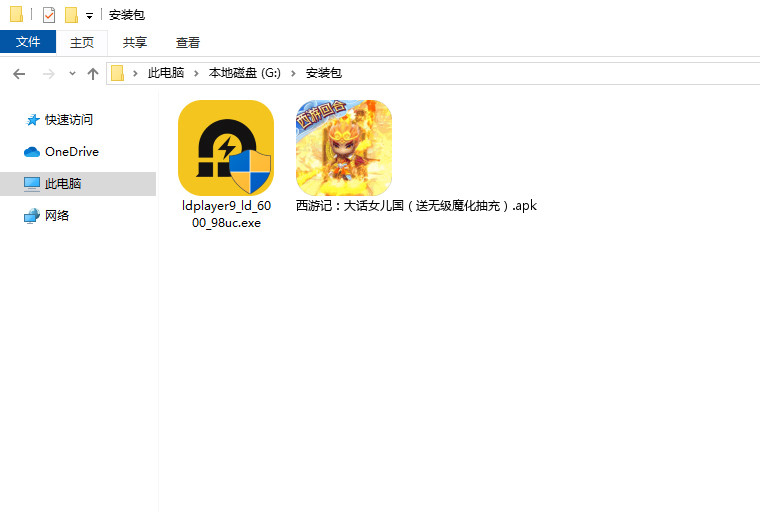
Task: Select the ldplayer9 installer exe icon
Action: [x=226, y=148]
